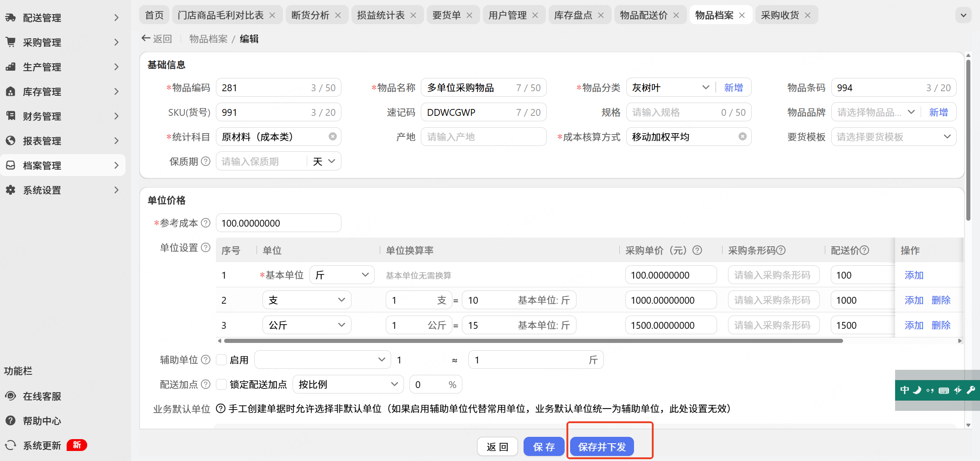Open the 物品品牌 dropdown
Image resolution: width=980 pixels, height=461 pixels.
click(876, 112)
